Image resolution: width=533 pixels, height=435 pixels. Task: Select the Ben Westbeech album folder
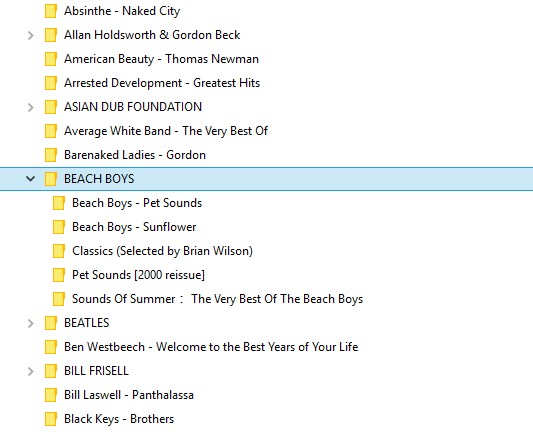pyautogui.click(x=211, y=347)
